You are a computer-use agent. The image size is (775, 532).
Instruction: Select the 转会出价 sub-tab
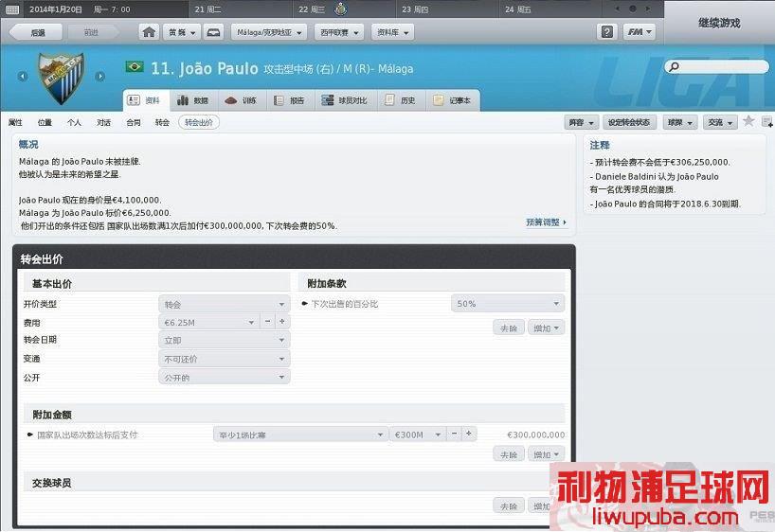click(199, 122)
